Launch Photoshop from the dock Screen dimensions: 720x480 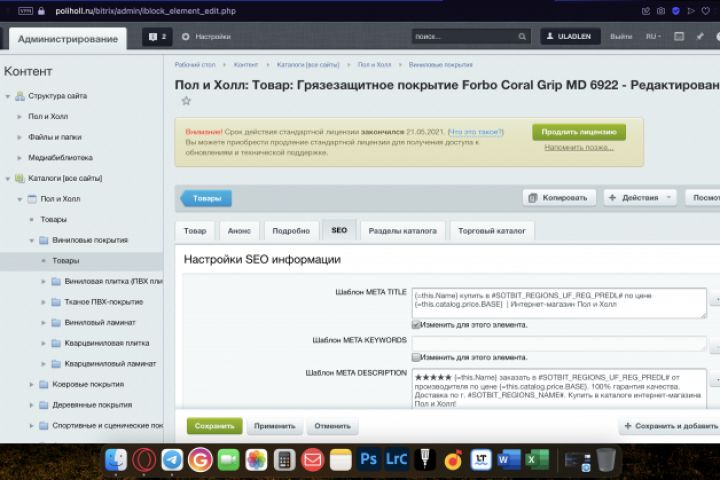[369, 459]
